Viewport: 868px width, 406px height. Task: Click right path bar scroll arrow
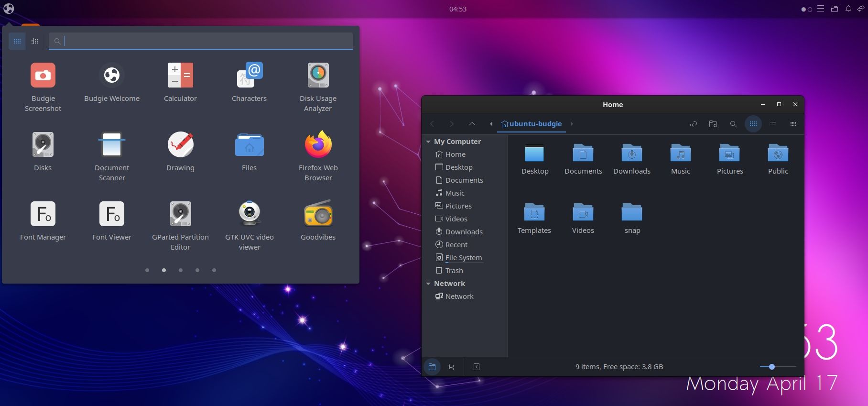pos(571,124)
